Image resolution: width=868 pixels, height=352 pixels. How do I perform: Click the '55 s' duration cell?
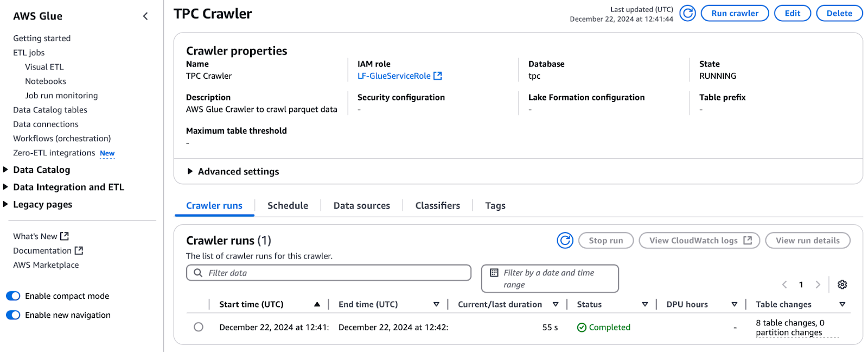coord(550,328)
